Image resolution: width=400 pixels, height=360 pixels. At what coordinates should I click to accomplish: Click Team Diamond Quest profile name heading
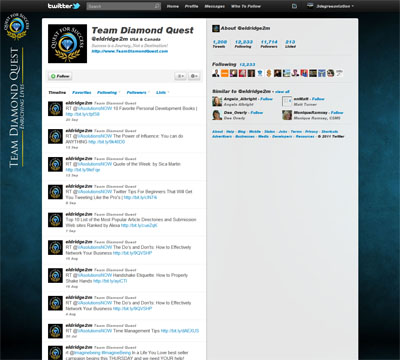(x=142, y=30)
